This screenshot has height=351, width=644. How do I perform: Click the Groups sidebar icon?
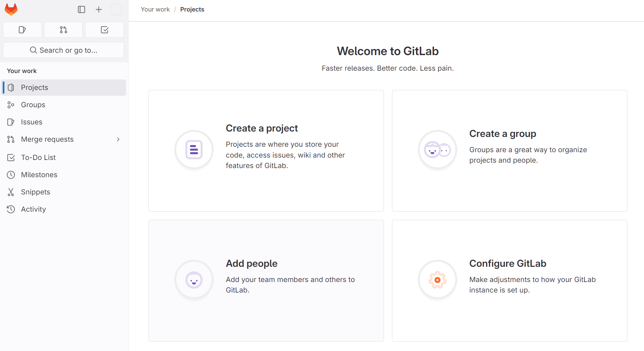[x=11, y=105]
